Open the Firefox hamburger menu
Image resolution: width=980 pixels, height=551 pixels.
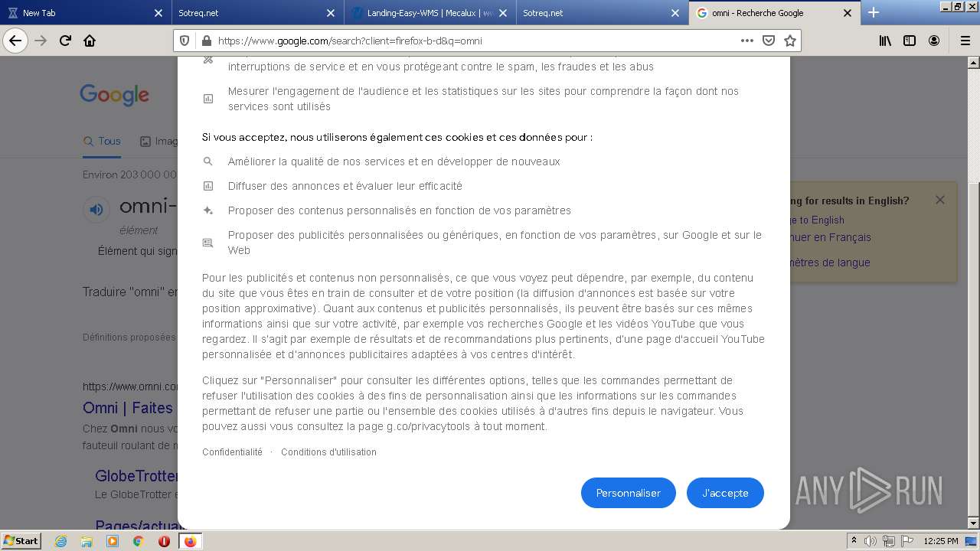965,41
